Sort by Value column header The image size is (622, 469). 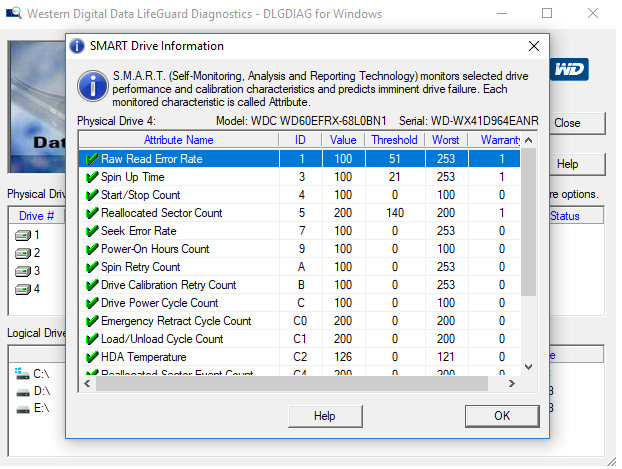(x=343, y=140)
